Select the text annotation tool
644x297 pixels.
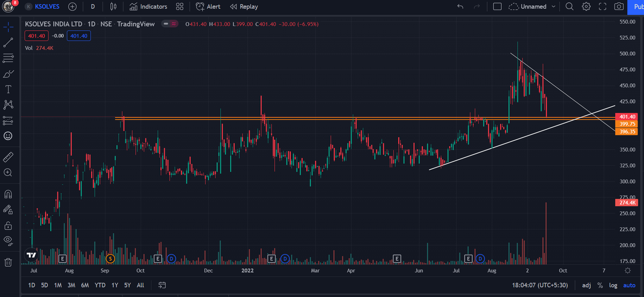[8, 89]
